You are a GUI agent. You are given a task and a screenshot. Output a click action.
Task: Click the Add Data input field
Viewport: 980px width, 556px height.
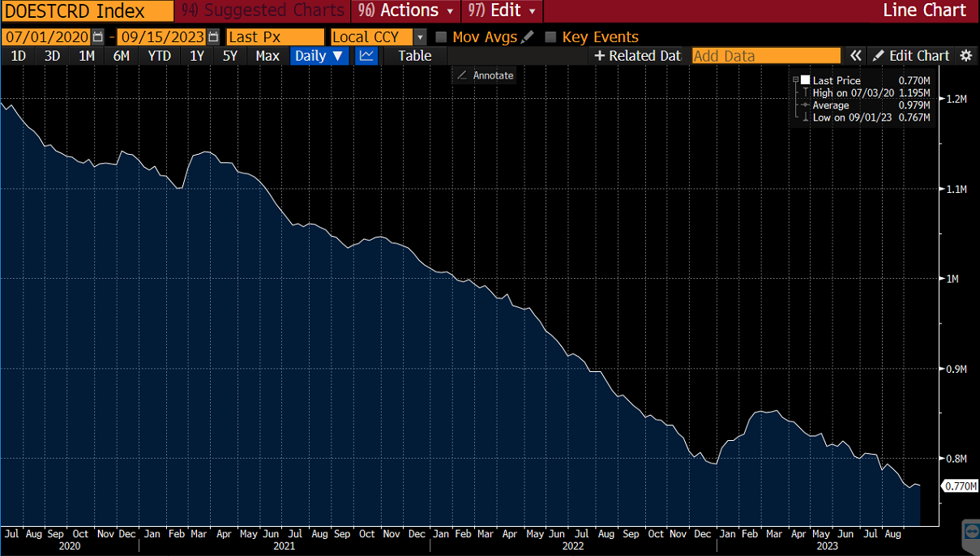pos(766,56)
